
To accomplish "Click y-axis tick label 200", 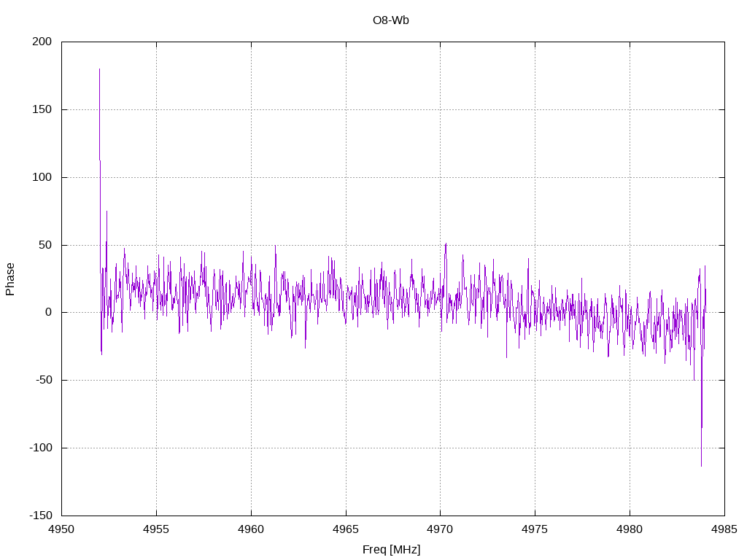I will pyautogui.click(x=42, y=42).
